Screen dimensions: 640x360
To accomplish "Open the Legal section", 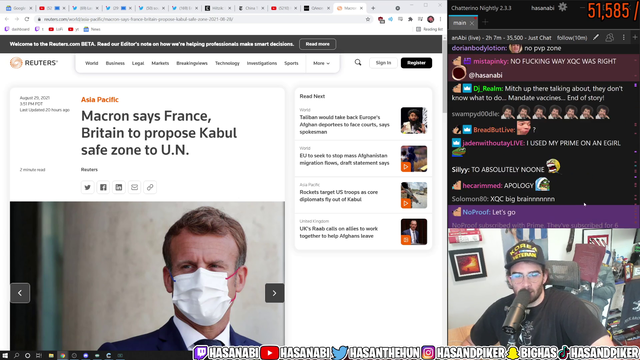I will [138, 63].
